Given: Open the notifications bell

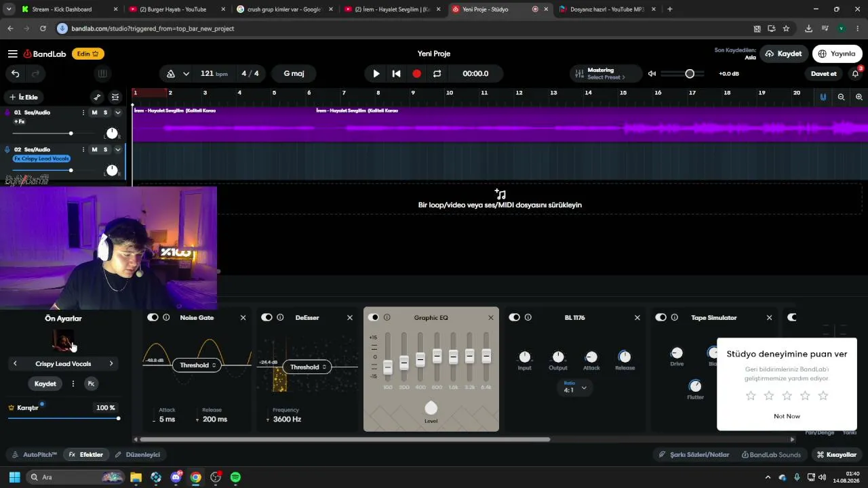Looking at the screenshot, I should click(856, 73).
